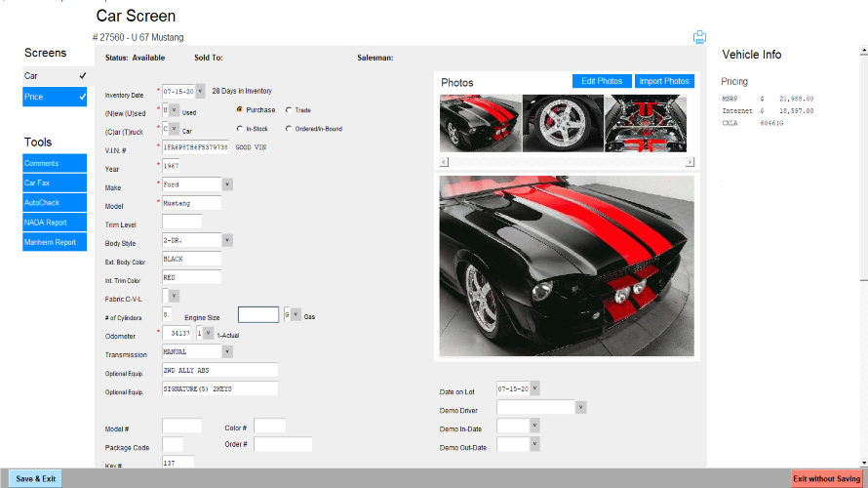Select the Purchase radio button
This screenshot has height=488, width=868.
pos(239,109)
